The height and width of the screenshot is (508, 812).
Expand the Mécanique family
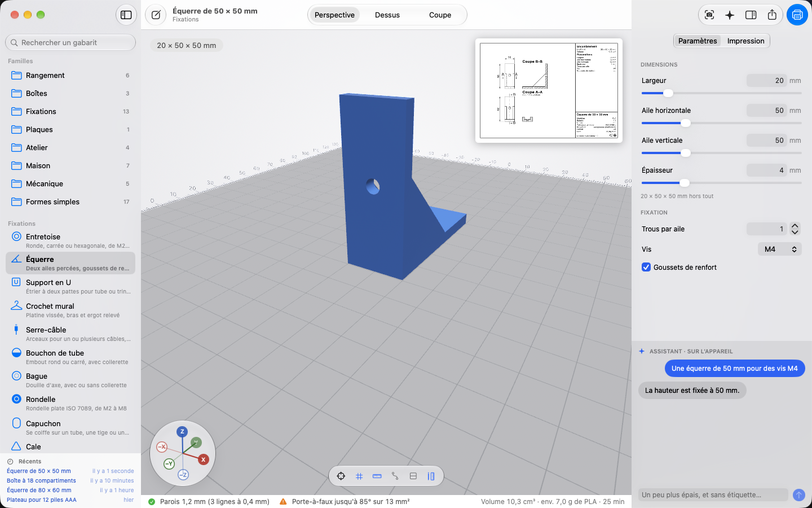[70, 183]
